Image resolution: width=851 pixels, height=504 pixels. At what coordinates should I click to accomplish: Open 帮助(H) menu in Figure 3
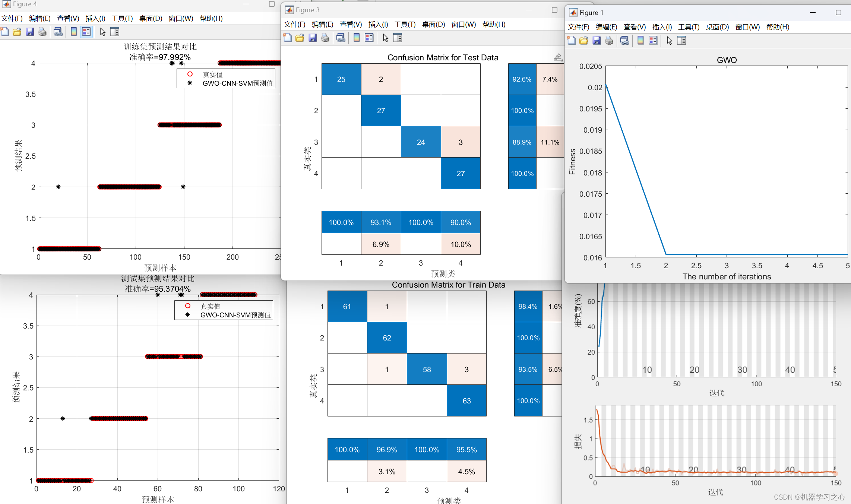(494, 25)
